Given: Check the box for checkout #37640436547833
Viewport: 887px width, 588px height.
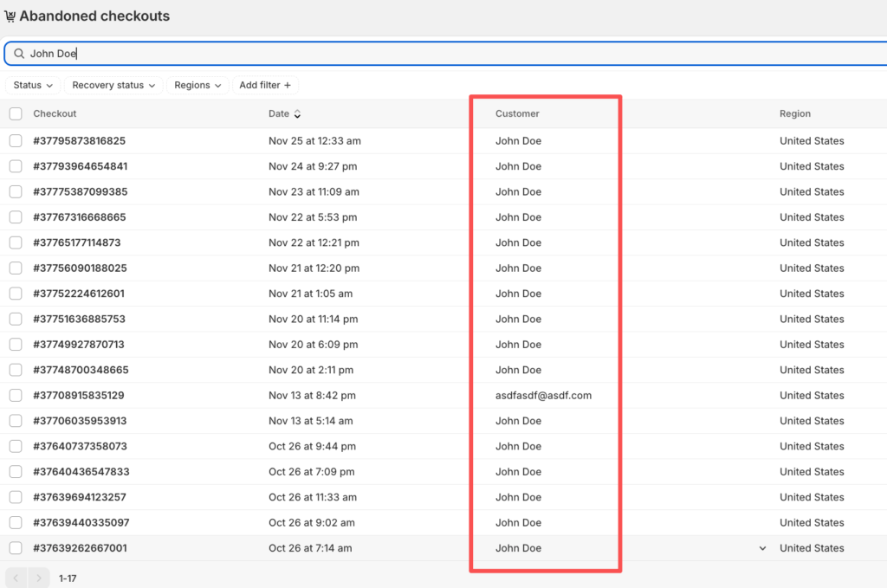Looking at the screenshot, I should [x=16, y=472].
